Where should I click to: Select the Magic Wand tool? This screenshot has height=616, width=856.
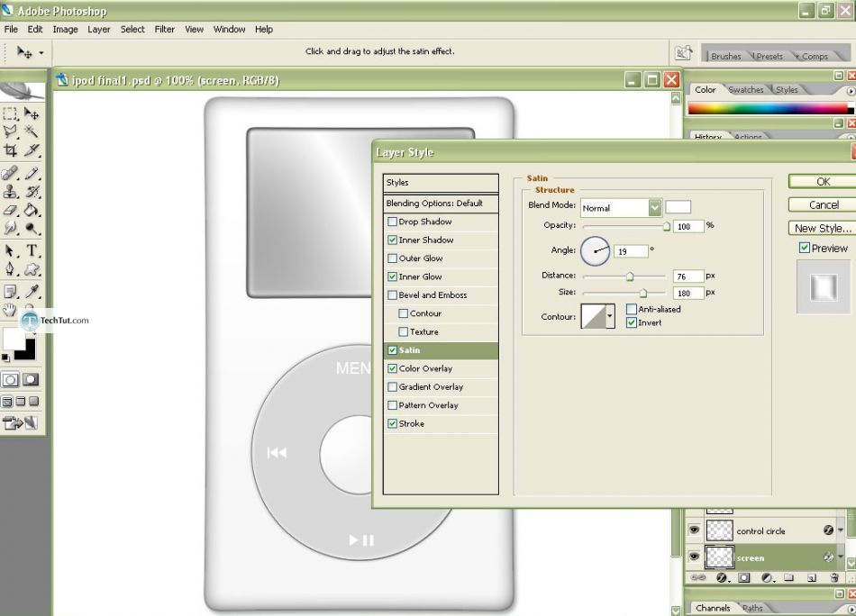click(x=32, y=131)
